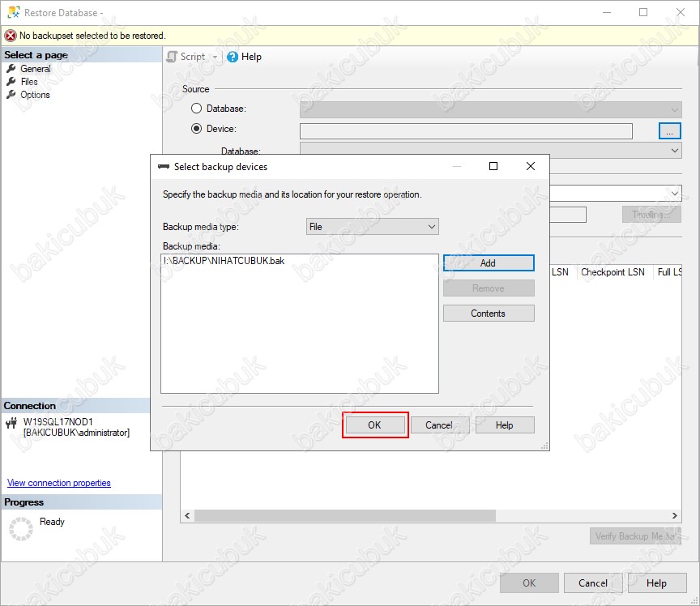Viewport: 700px width, 606px height.
Task: Cancel the Select backup devices dialog
Action: tap(439, 425)
